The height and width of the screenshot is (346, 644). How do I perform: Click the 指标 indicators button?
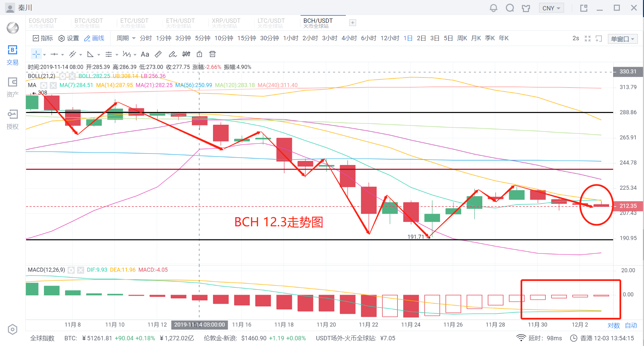point(43,38)
